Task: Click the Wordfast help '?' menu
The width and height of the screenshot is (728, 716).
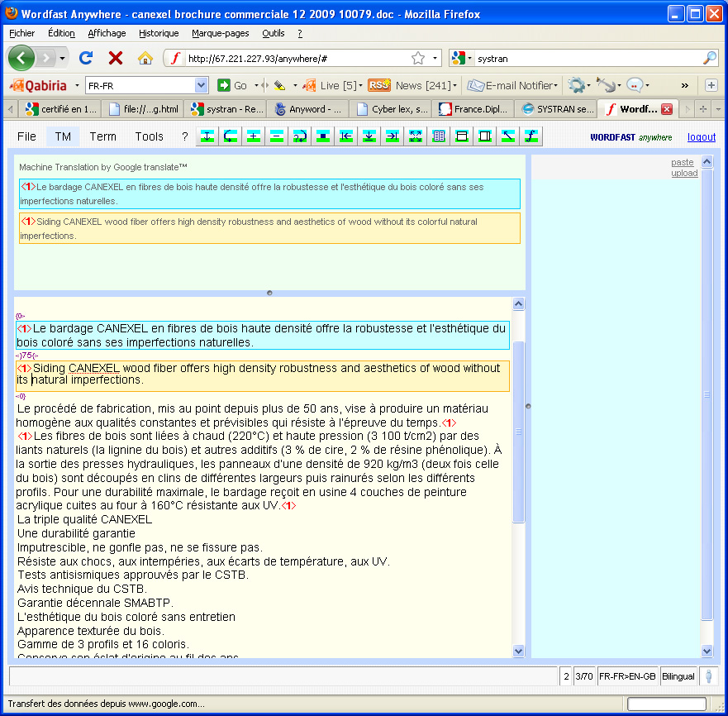Action: [185, 136]
